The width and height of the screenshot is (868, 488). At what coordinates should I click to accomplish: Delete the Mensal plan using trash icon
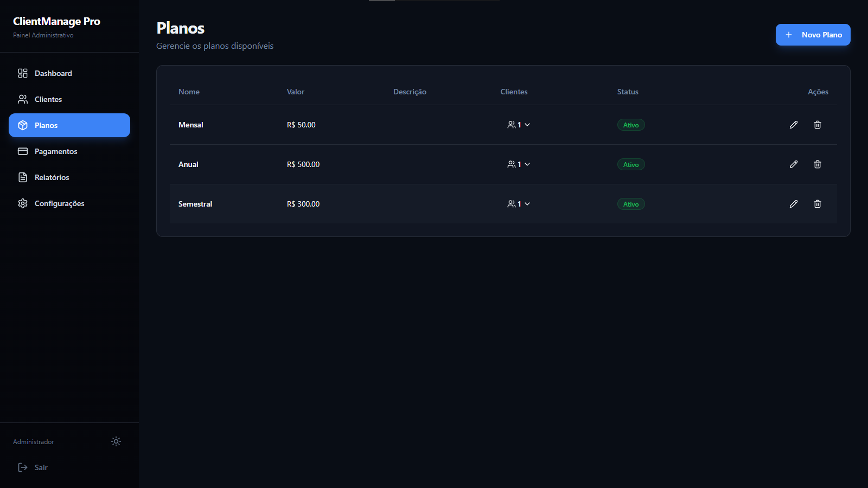click(x=817, y=125)
